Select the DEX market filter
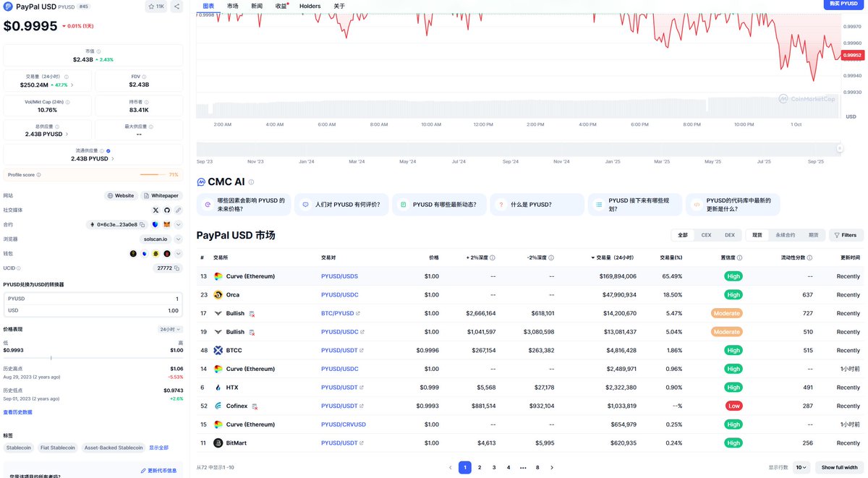868x478 pixels. point(730,235)
